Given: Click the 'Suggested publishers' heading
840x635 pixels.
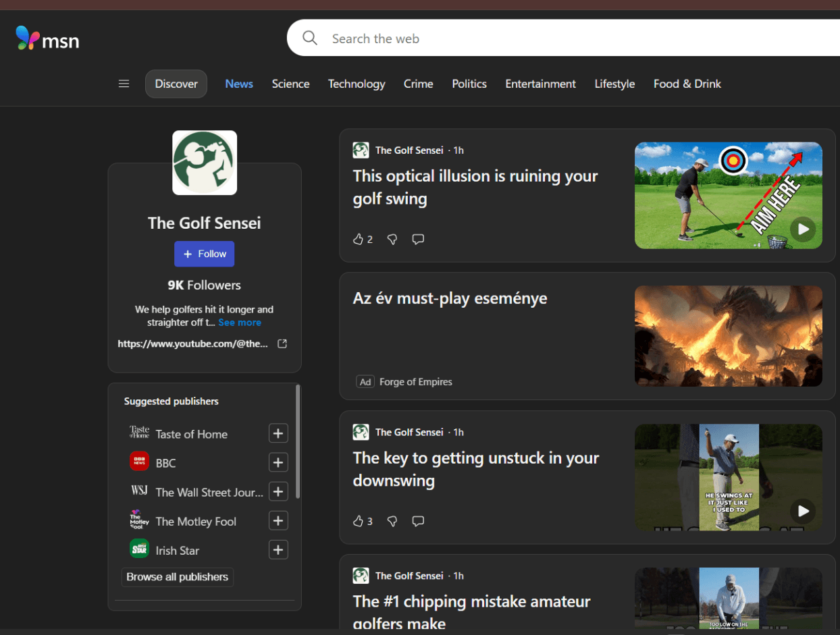Looking at the screenshot, I should [x=172, y=402].
